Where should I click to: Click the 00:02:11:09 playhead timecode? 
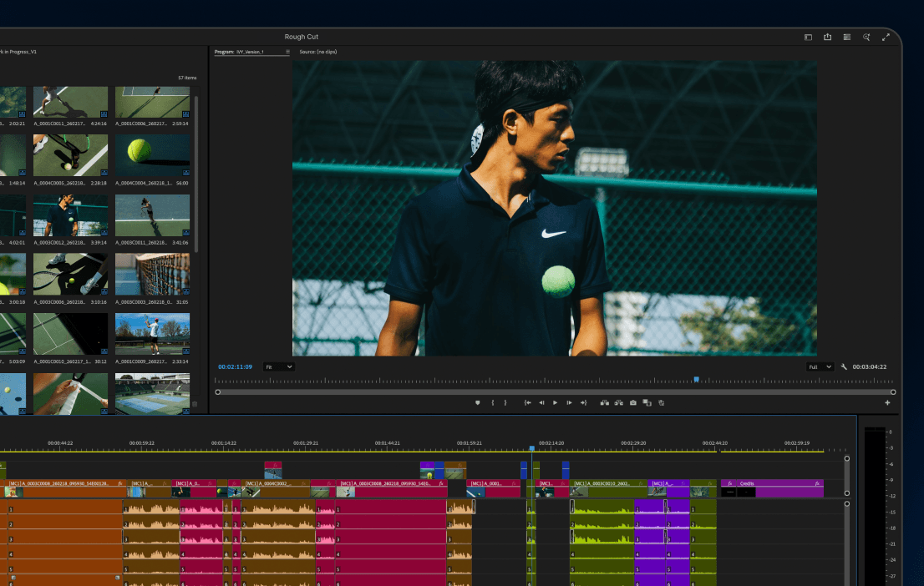tap(235, 367)
